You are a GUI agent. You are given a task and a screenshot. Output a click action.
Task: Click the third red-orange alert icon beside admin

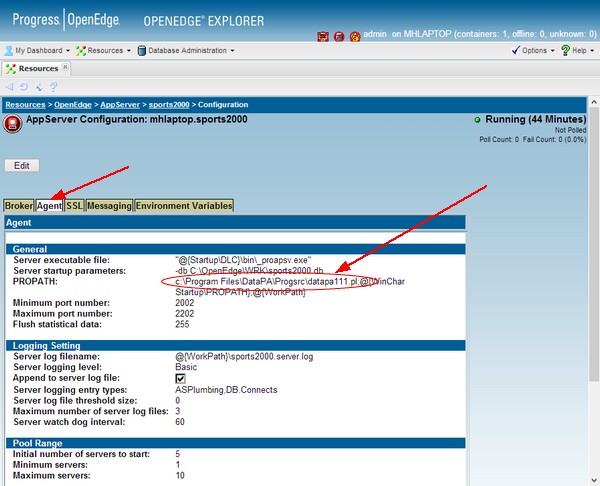[355, 36]
